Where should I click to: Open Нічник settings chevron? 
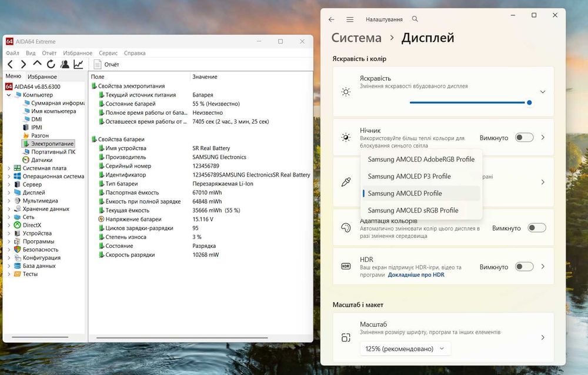pyautogui.click(x=543, y=138)
